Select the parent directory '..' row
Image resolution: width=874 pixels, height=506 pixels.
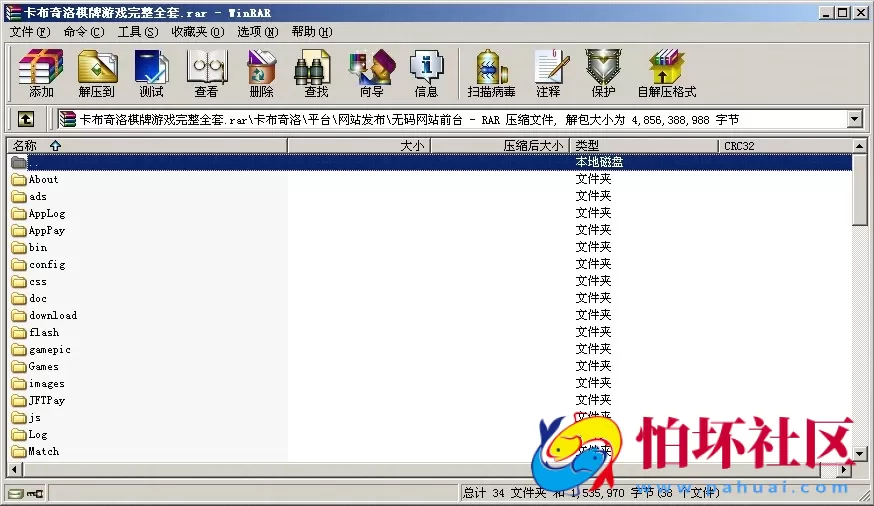(430, 163)
